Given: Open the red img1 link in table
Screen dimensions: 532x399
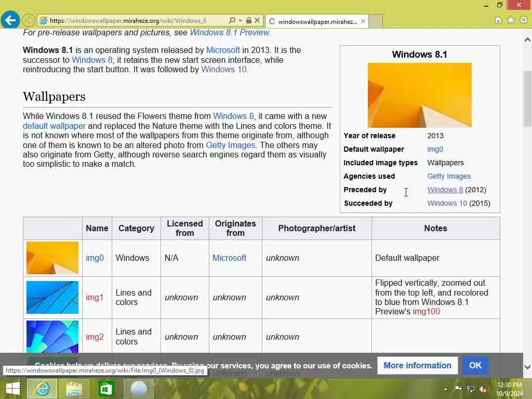Looking at the screenshot, I should [95, 298].
